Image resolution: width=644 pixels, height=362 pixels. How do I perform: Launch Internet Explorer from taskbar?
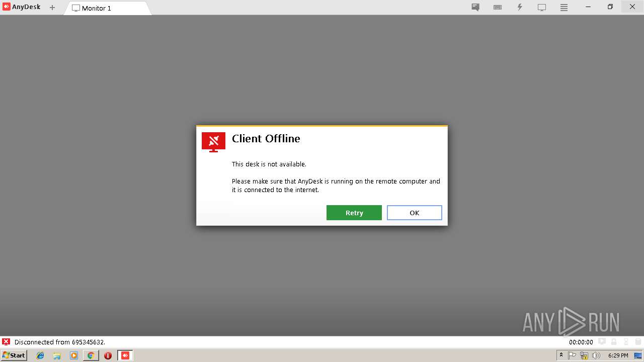pyautogui.click(x=40, y=355)
